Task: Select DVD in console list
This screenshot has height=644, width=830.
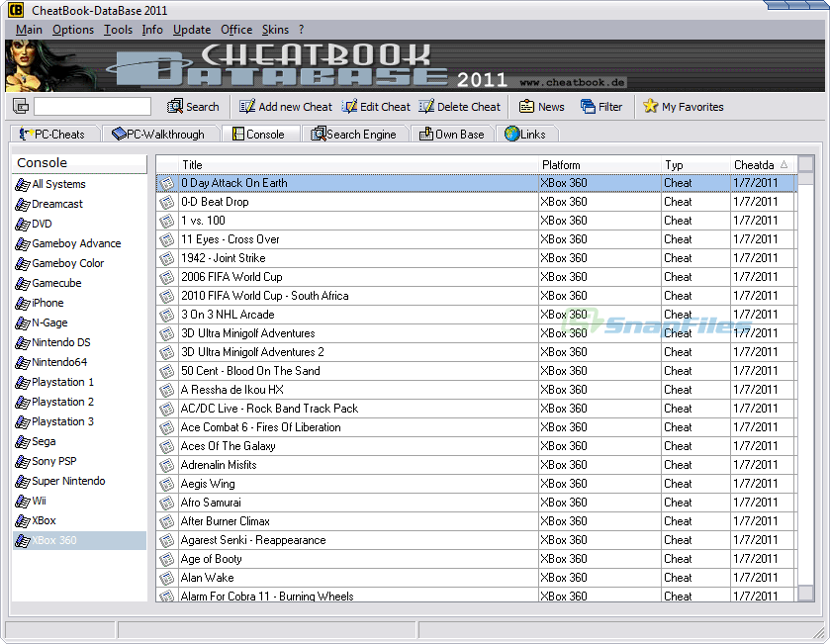Action: pyautogui.click(x=79, y=224)
